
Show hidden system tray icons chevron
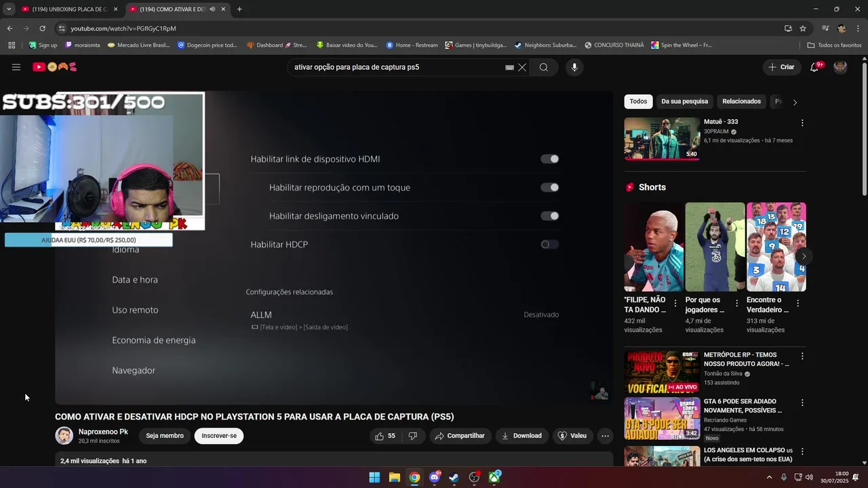(x=769, y=477)
